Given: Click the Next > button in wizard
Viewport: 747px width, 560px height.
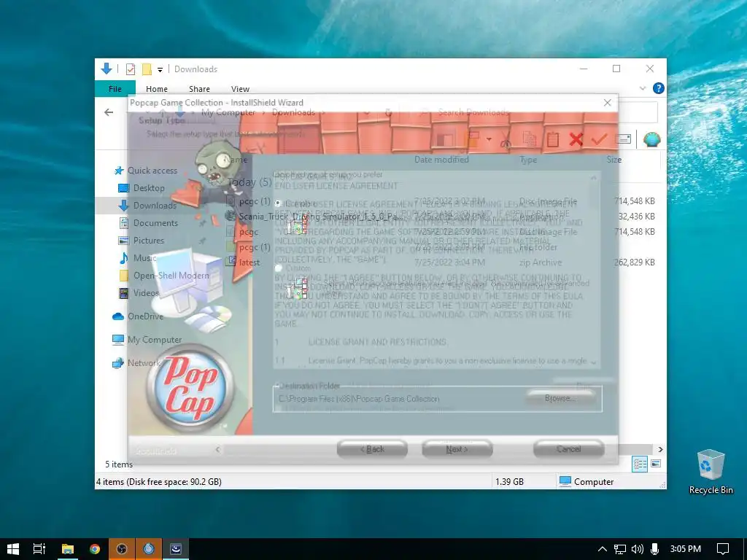Looking at the screenshot, I should coord(457,449).
